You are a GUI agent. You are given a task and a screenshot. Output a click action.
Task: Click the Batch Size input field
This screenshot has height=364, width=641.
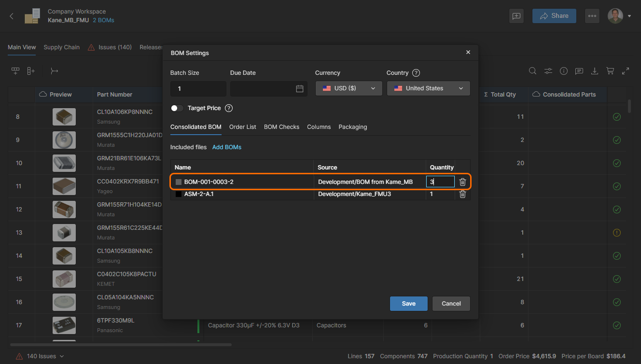(198, 89)
